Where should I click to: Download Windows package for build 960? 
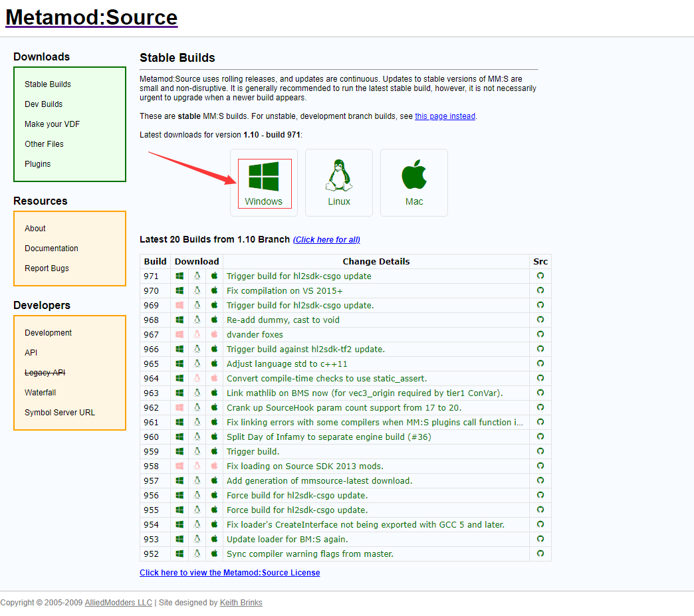tap(179, 437)
